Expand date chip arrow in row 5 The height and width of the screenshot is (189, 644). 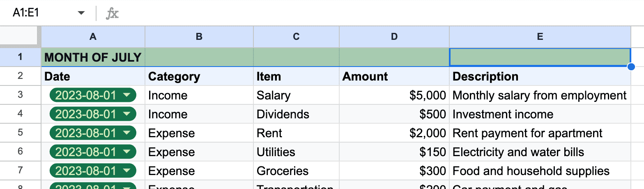click(x=127, y=133)
